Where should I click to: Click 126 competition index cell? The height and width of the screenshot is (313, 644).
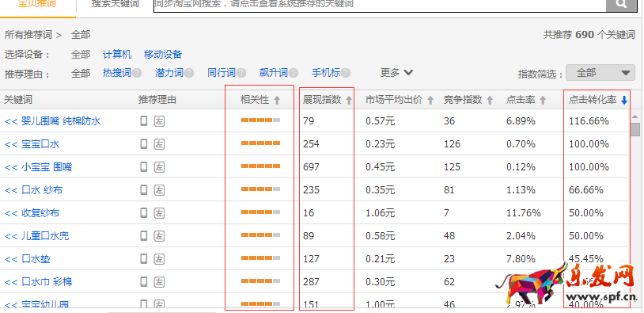(x=452, y=144)
